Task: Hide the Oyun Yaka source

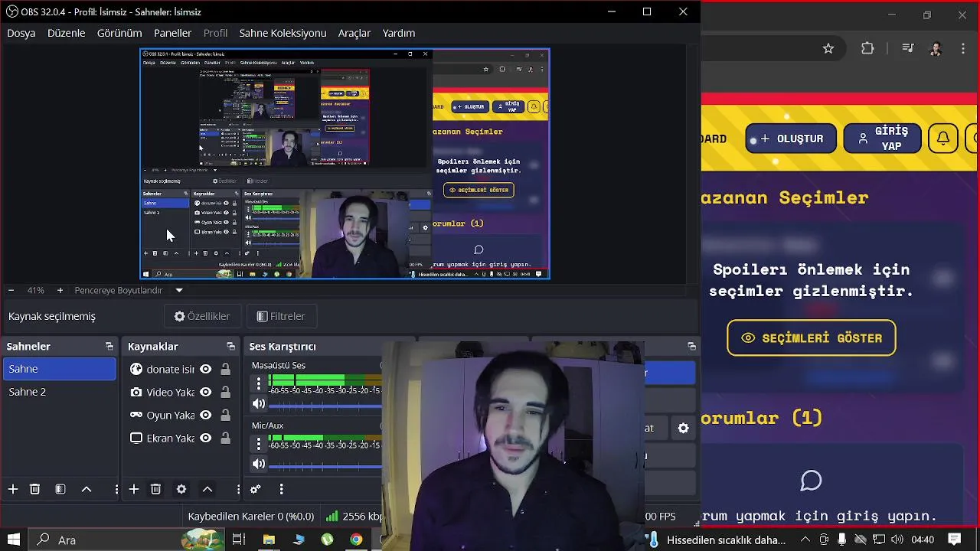Action: (x=205, y=415)
